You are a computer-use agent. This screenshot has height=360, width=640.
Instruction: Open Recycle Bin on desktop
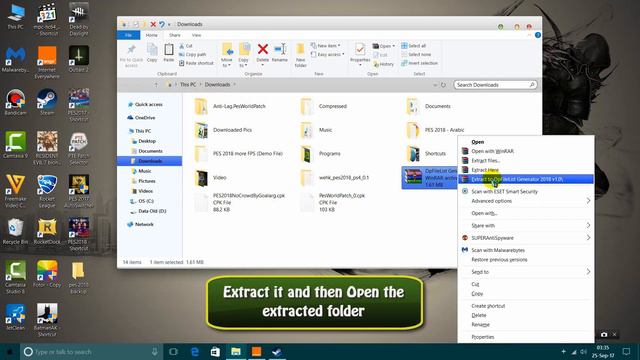[16, 231]
